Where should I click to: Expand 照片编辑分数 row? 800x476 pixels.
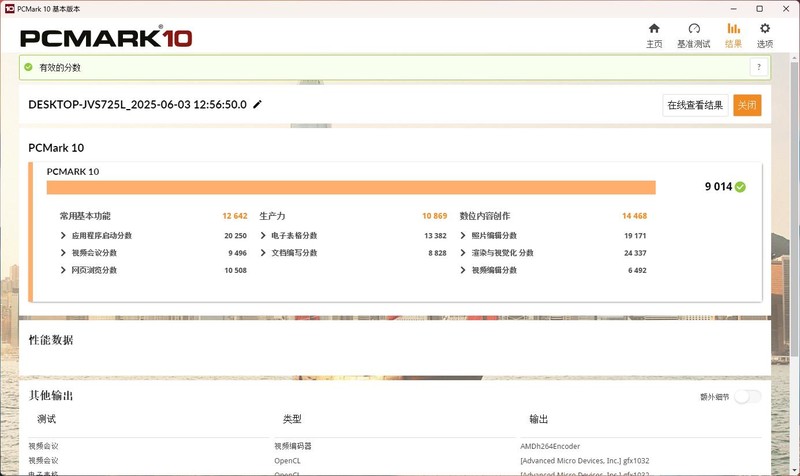pos(463,235)
